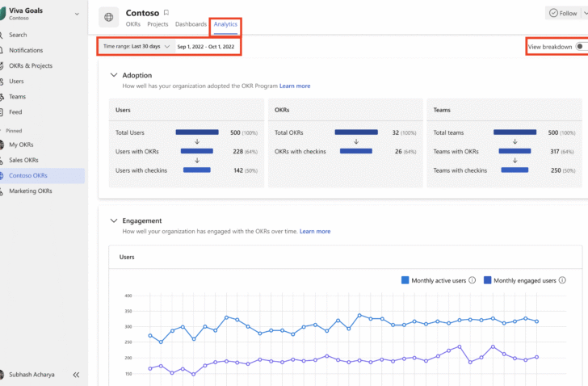Select Marketing OKRs pinned item

(x=31, y=191)
